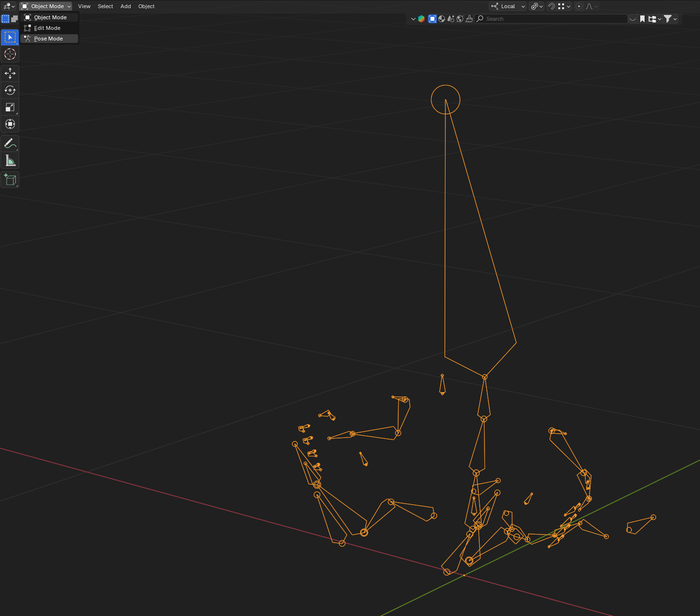The width and height of the screenshot is (700, 616).
Task: Click the Add Cube tool
Action: pos(10,179)
